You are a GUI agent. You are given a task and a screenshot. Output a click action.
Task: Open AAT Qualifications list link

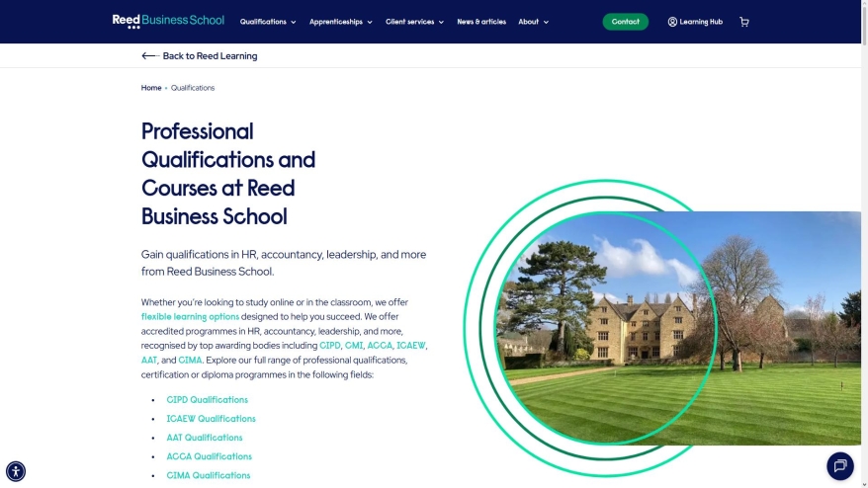coord(205,437)
